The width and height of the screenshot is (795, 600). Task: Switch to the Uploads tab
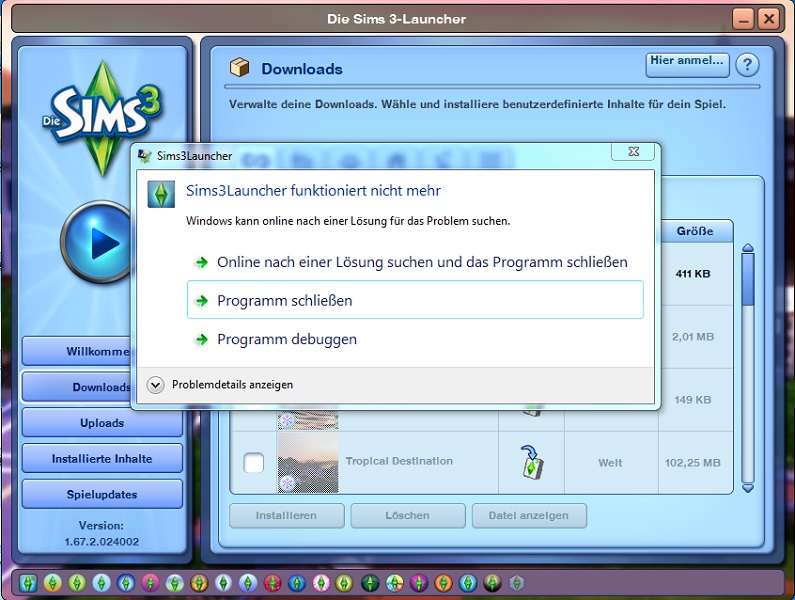click(x=102, y=422)
